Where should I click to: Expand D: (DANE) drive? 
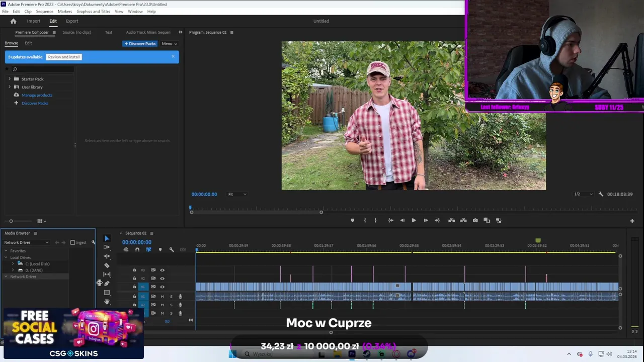[x=13, y=270]
